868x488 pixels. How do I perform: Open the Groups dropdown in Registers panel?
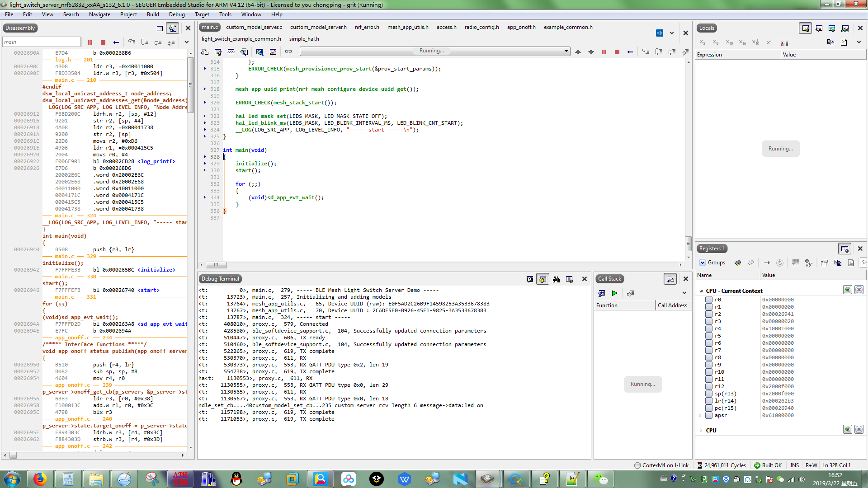pyautogui.click(x=712, y=263)
